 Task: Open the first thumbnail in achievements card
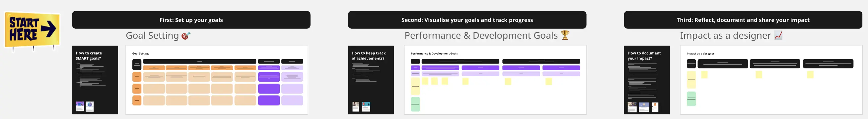tap(355, 106)
